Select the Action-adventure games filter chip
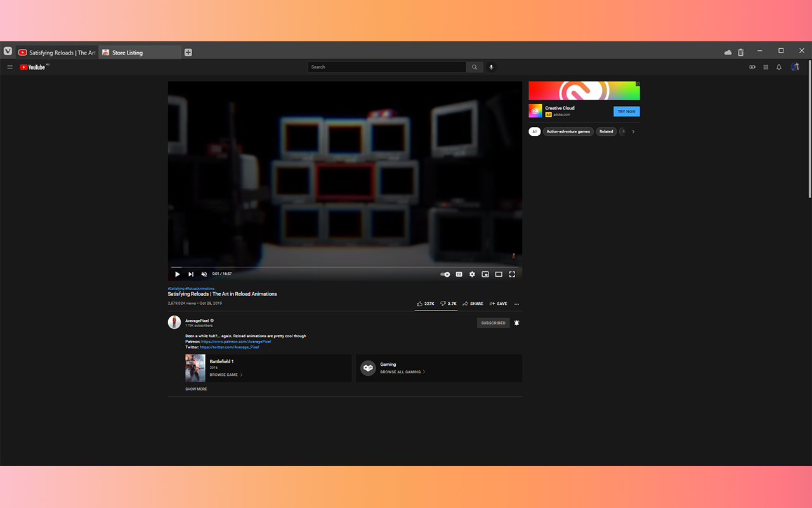This screenshot has height=508, width=812. point(568,131)
